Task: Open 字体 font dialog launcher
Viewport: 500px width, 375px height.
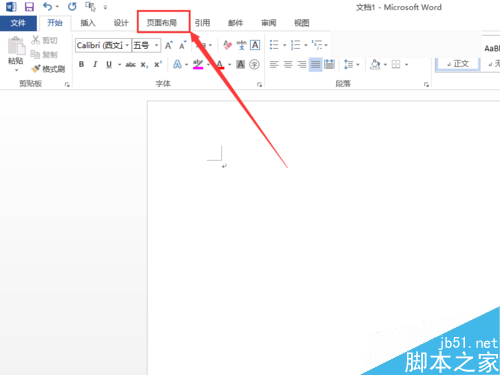Action: [x=259, y=85]
